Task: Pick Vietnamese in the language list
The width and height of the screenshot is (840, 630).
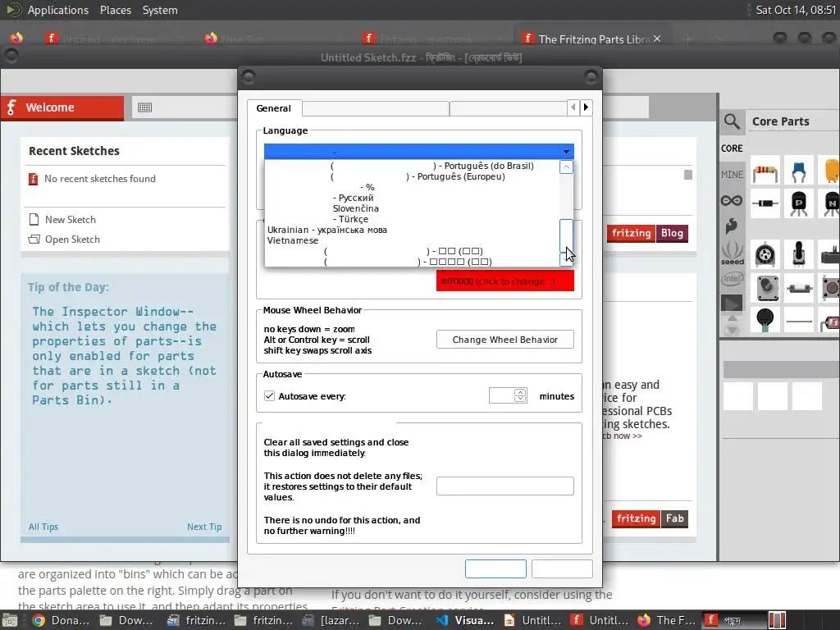Action: tap(412, 240)
